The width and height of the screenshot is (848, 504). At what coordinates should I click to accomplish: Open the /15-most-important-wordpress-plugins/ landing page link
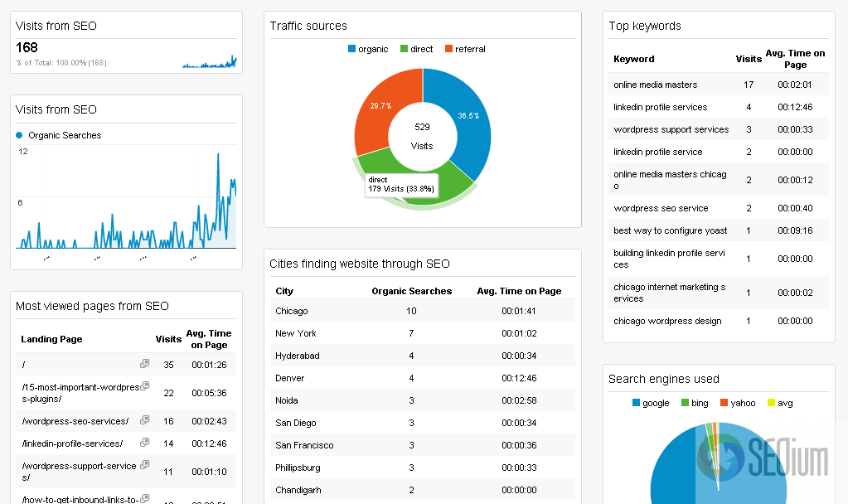[80, 393]
